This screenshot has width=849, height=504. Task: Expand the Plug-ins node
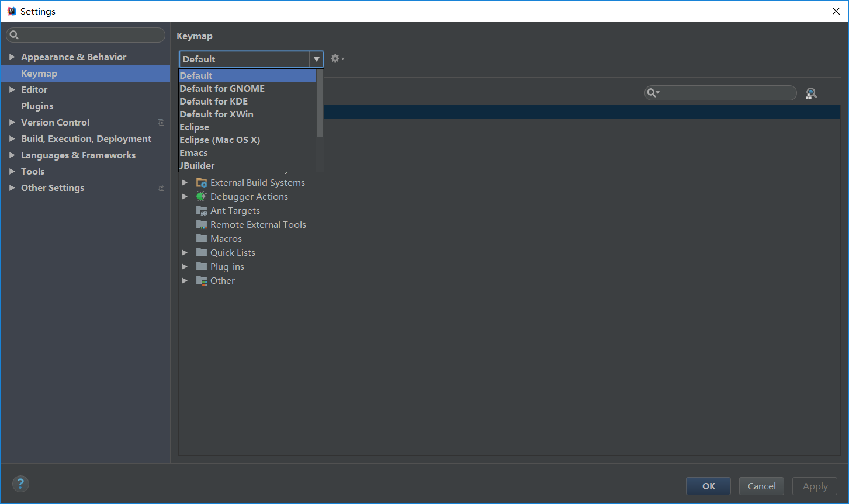[185, 267]
